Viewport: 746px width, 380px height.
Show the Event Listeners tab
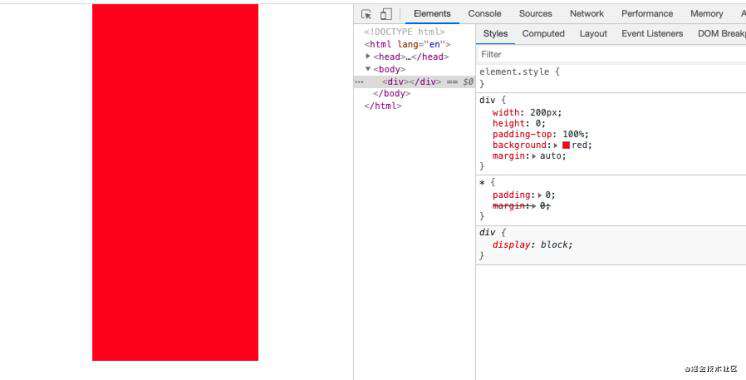click(652, 34)
